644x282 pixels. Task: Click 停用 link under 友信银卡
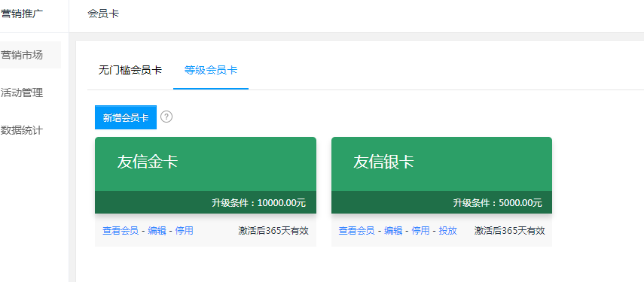(x=420, y=231)
